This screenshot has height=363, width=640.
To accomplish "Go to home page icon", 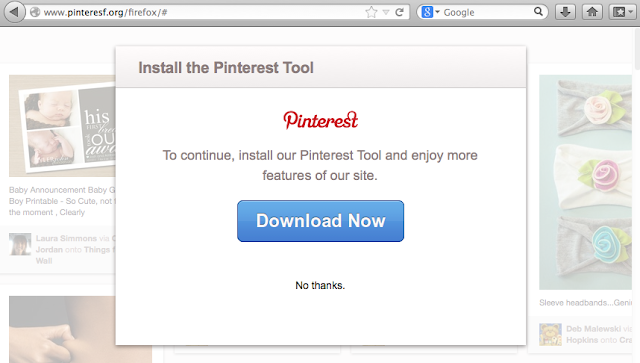I will (592, 12).
